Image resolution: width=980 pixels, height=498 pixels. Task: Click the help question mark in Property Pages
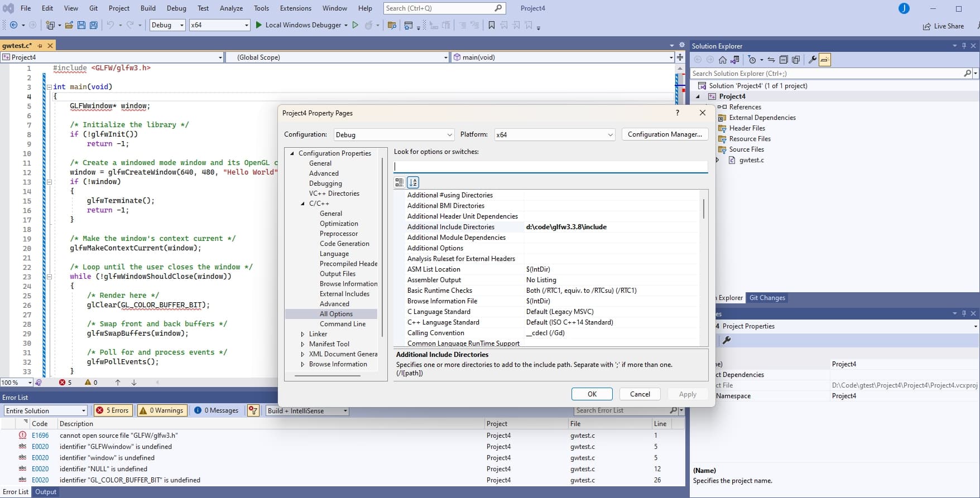point(678,113)
